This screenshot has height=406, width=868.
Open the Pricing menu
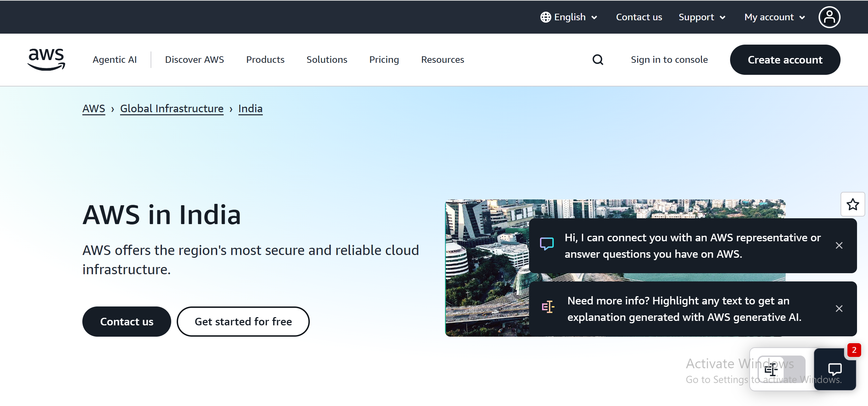pyautogui.click(x=384, y=60)
